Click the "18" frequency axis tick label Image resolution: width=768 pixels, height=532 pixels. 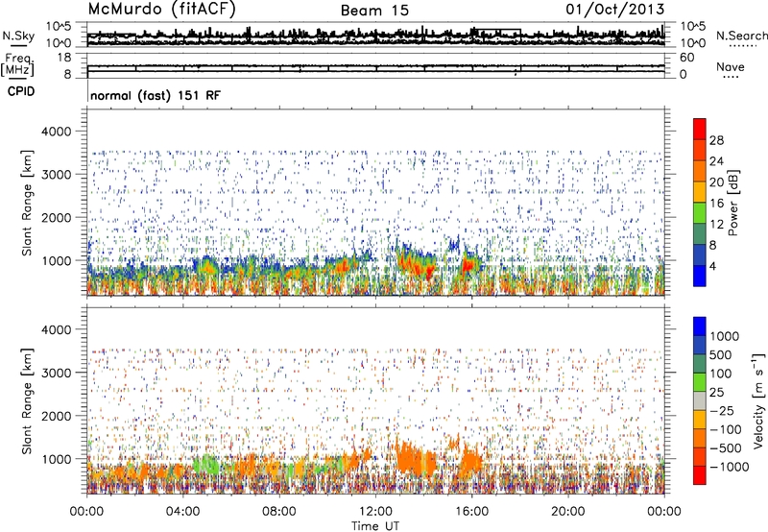[x=64, y=58]
